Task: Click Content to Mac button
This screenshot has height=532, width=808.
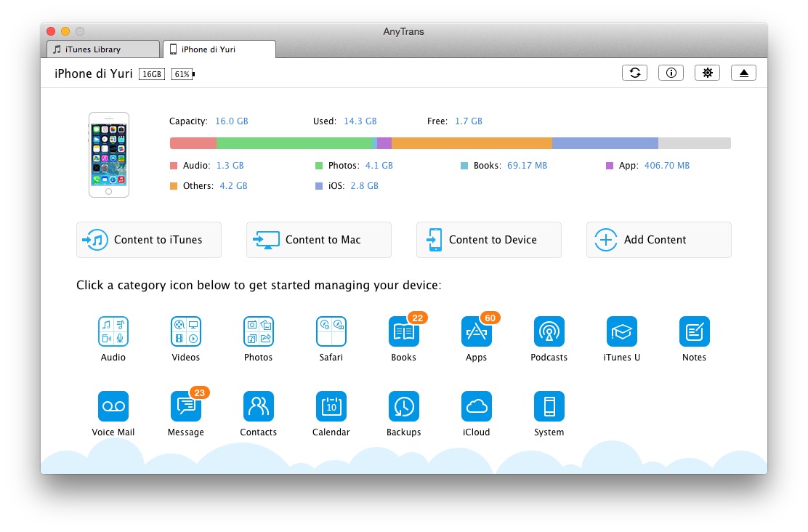Action: (319, 240)
